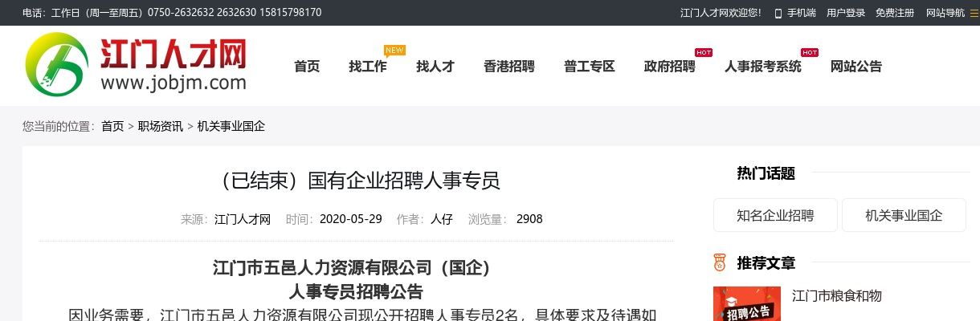
Task: Open 网站公告 from the navigation bar
Action: [x=856, y=67]
